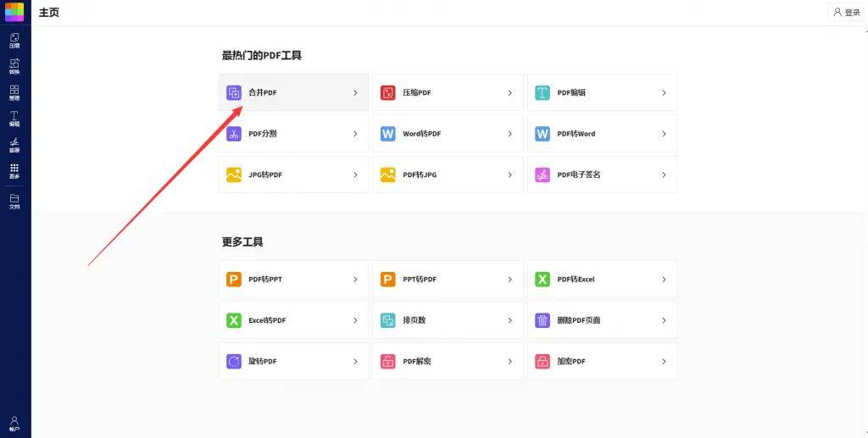Viewport: 868px width, 438px height.
Task: Click the Word转PDF W icon
Action: [388, 134]
